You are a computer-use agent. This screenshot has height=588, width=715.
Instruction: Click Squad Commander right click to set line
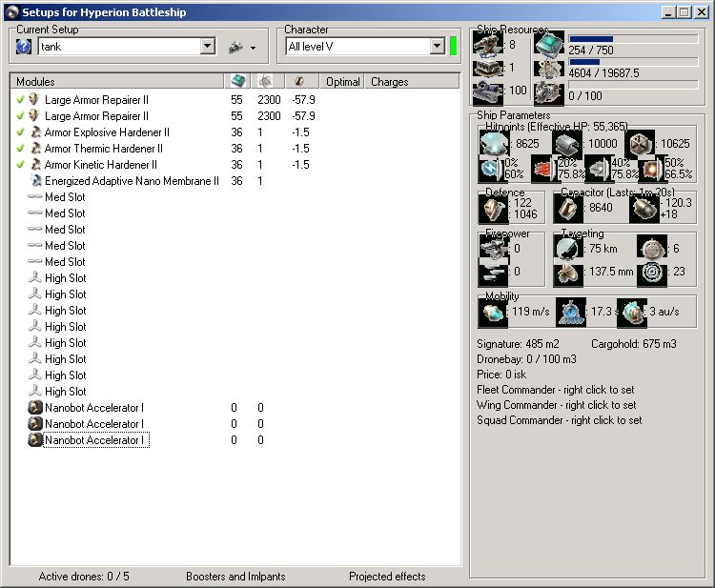559,420
